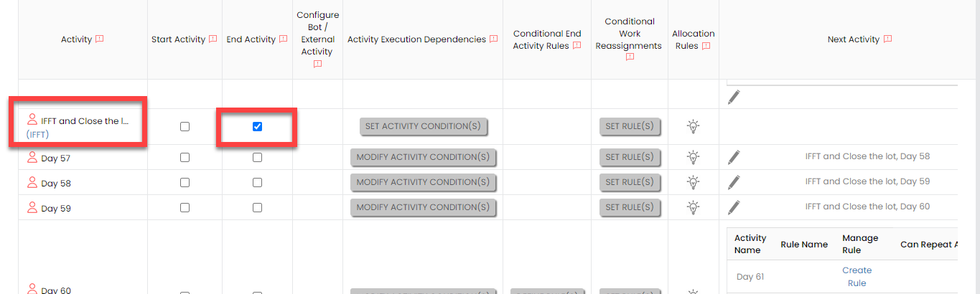Click Set Activity Condition(s) button for IFFT
This screenshot has height=294, width=980.
pyautogui.click(x=423, y=126)
